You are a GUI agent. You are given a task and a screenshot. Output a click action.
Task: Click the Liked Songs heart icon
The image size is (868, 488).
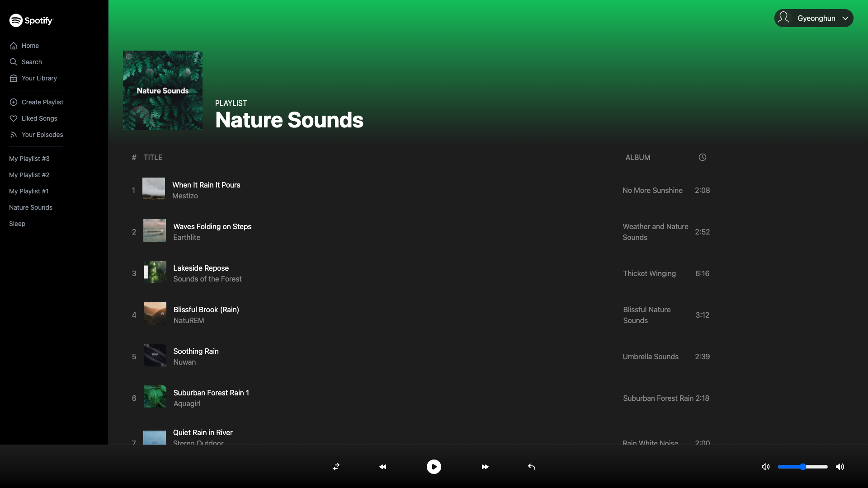pos(14,118)
